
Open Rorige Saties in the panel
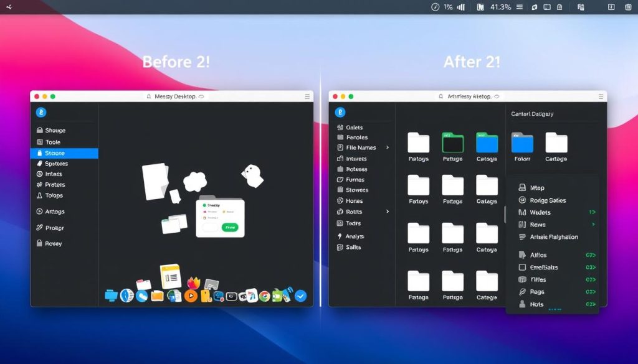[542, 200]
